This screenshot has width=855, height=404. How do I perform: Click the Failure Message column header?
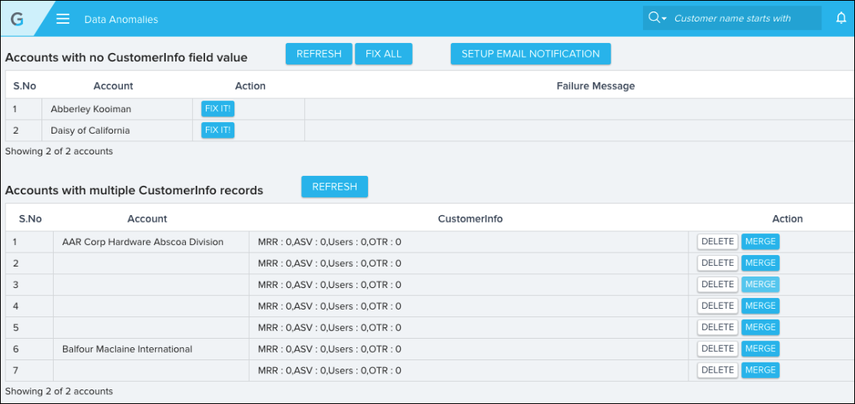pos(595,86)
